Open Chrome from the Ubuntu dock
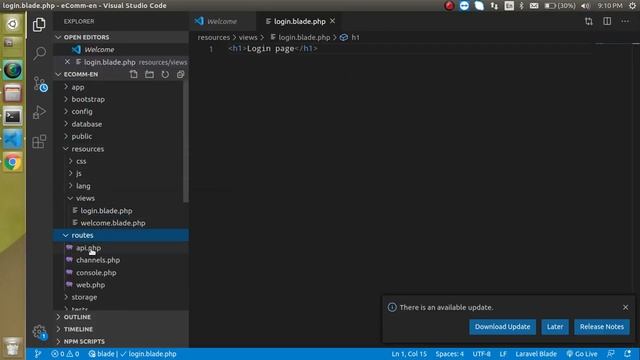 pos(13,162)
